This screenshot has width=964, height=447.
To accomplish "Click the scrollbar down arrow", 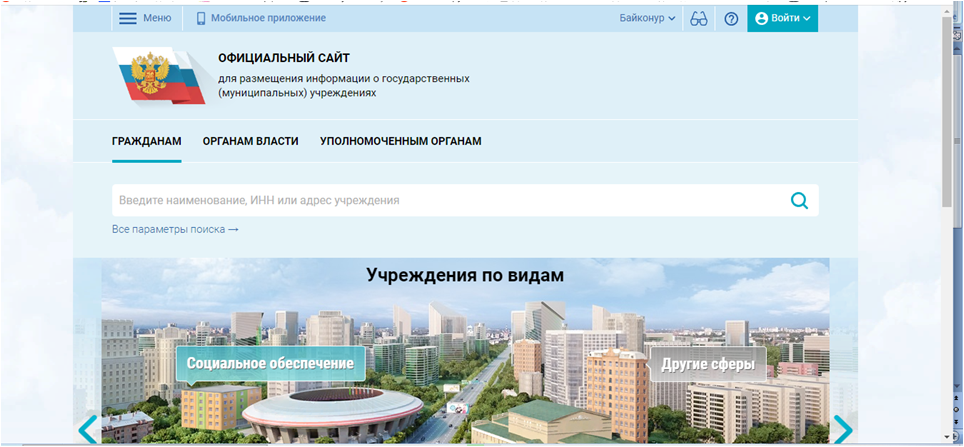I will (947, 435).
